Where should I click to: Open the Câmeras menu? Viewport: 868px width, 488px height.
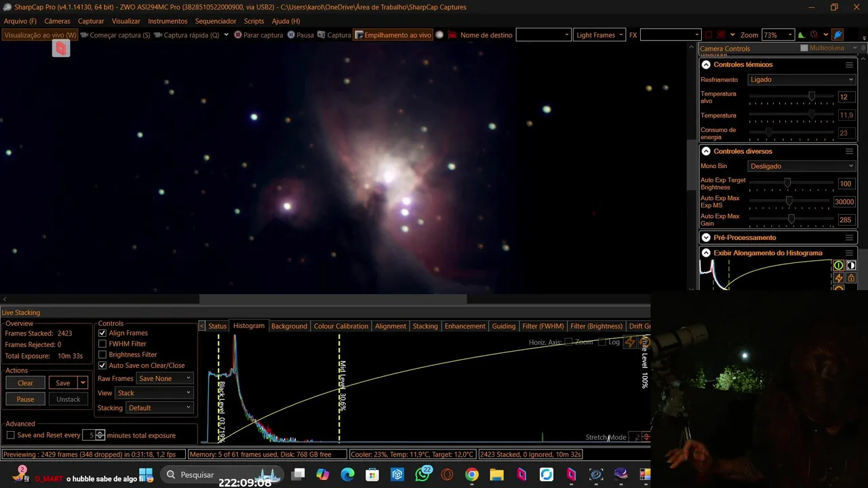[x=57, y=21]
